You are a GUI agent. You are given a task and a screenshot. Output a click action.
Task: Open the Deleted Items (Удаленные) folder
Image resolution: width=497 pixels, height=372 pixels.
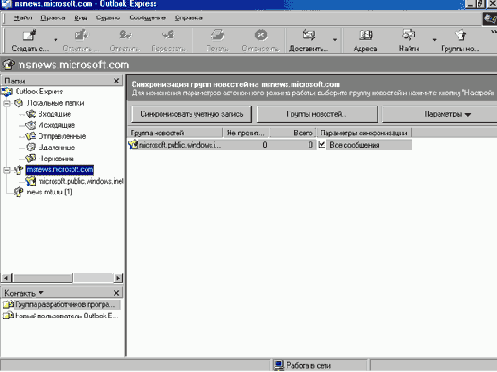coord(57,147)
